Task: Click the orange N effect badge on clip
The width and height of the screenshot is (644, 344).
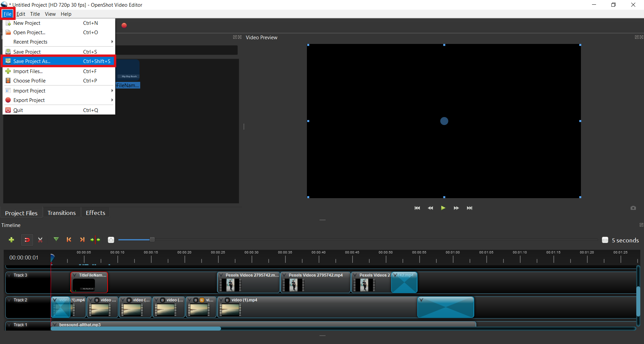Action: 202,300
